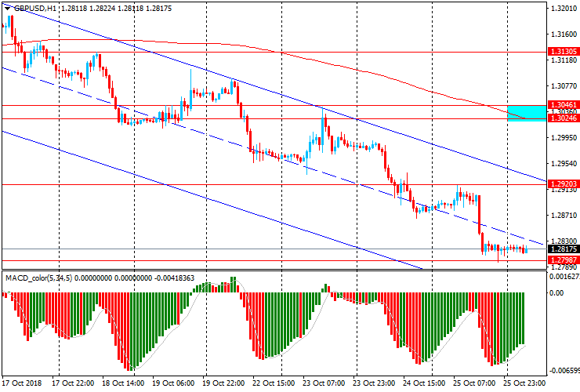580x392 pixels.
Task: Click the red 1.31305 price level label
Action: [564, 52]
